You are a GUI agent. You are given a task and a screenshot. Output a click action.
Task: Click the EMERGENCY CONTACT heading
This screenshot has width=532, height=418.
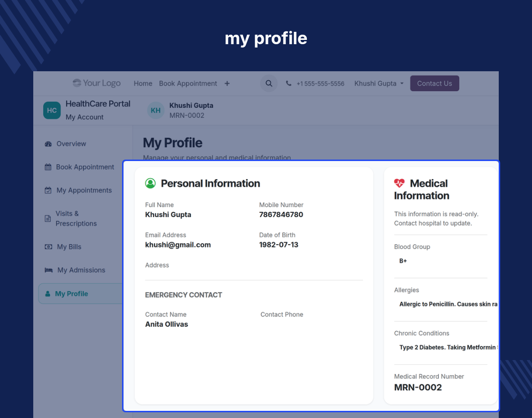click(183, 295)
